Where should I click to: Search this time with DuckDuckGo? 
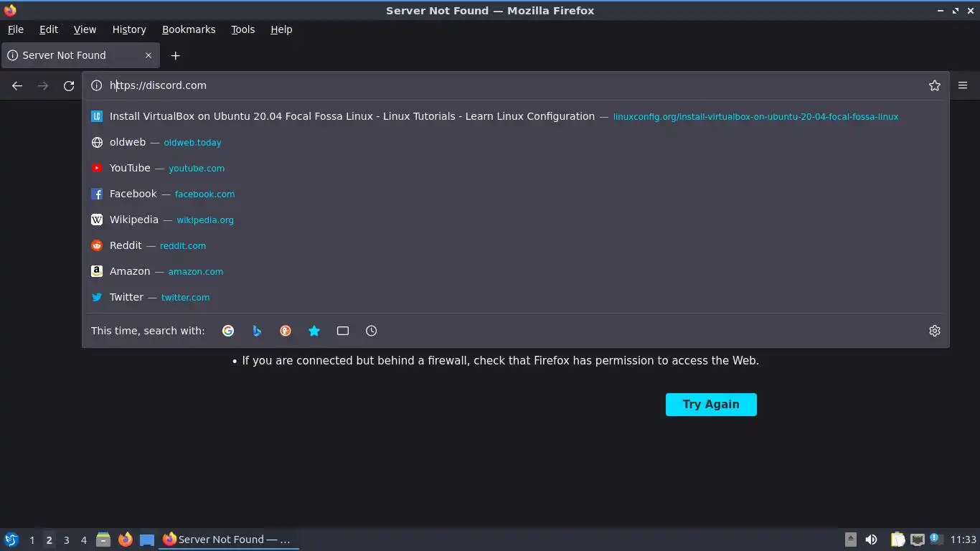coord(286,331)
